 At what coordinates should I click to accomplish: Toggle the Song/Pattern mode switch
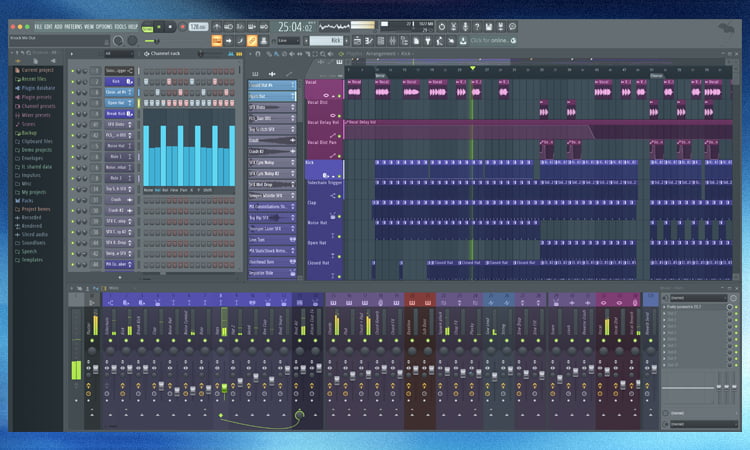[149, 26]
